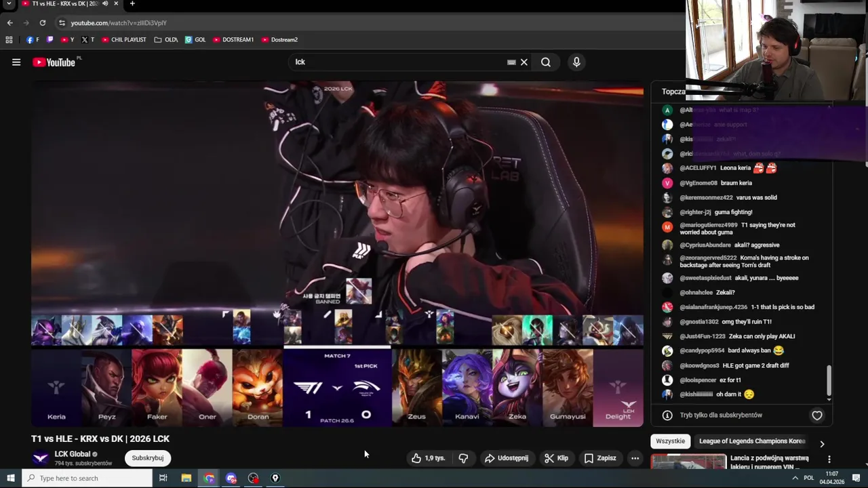
Task: Click the YouTube search input field
Action: [x=400, y=62]
